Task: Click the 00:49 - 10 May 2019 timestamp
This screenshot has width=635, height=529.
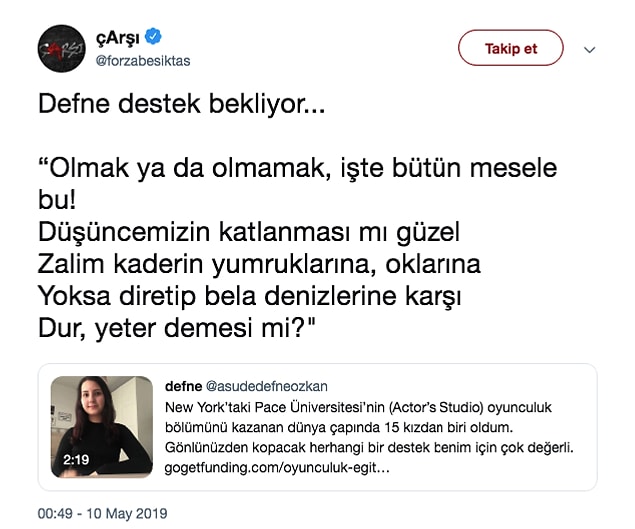Action: (102, 513)
